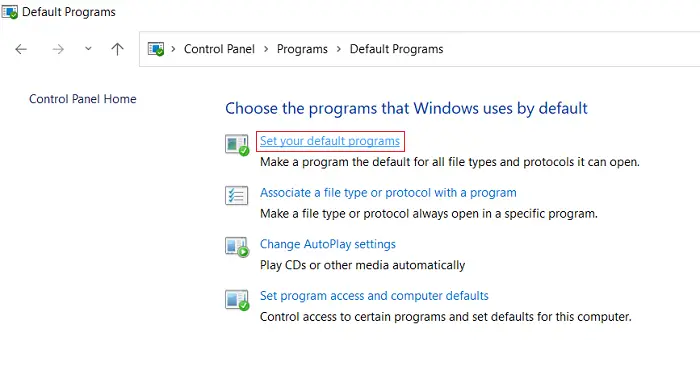Open Set your default programs link
The image size is (700, 370).
click(330, 141)
